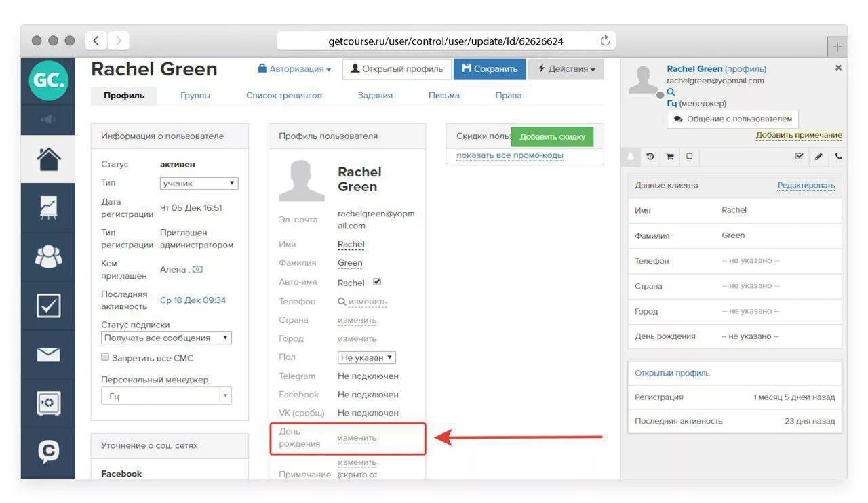Open the history clock icon in side panel

point(650,156)
